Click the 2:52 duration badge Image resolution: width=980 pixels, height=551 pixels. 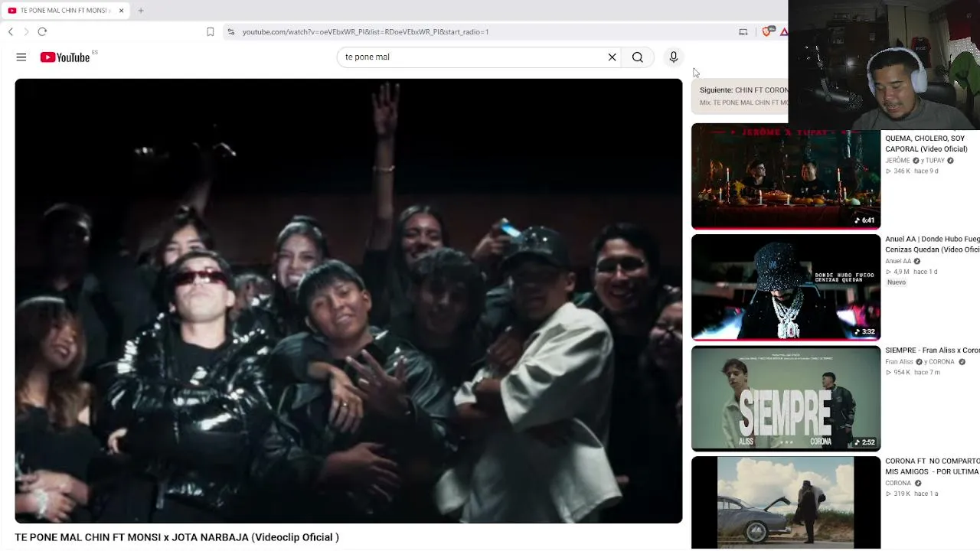(864, 442)
